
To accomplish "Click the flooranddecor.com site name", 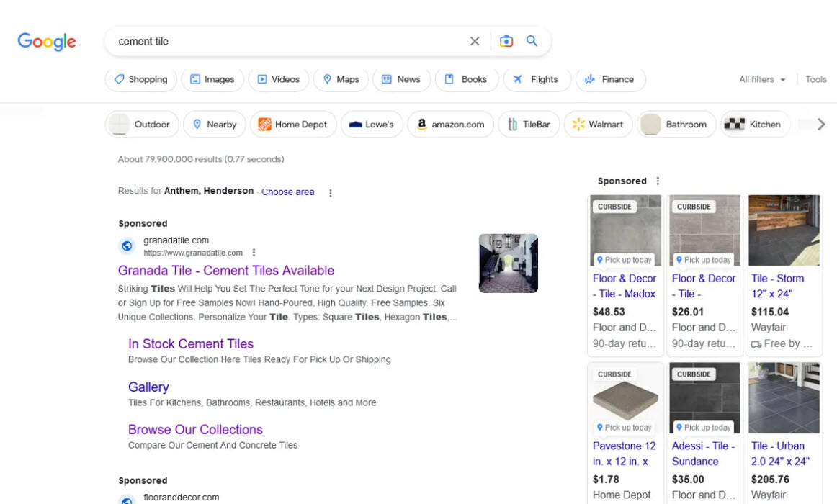I will point(181,497).
